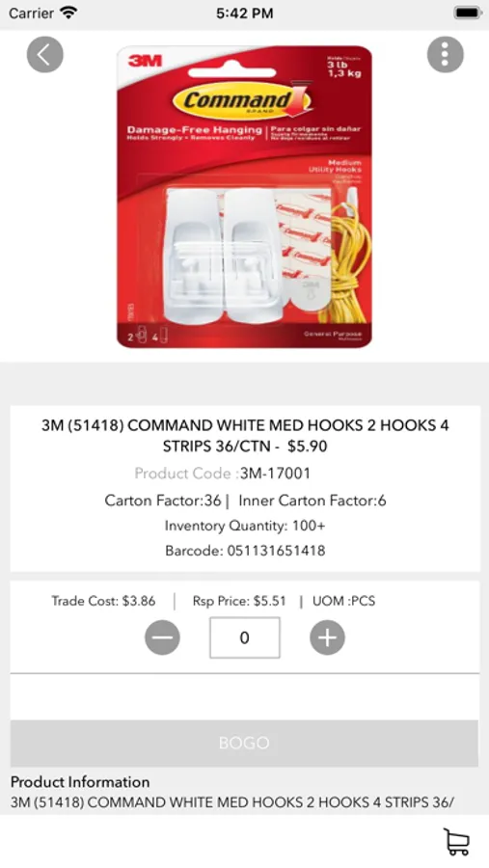Increase quantity with the plus button
This screenshot has height=868, width=489.
[327, 637]
